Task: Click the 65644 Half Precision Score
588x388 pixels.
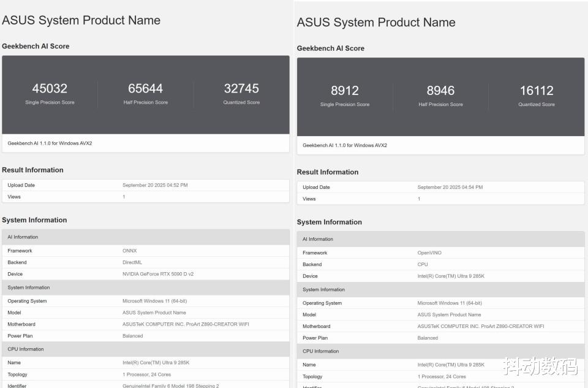Action: coord(145,89)
